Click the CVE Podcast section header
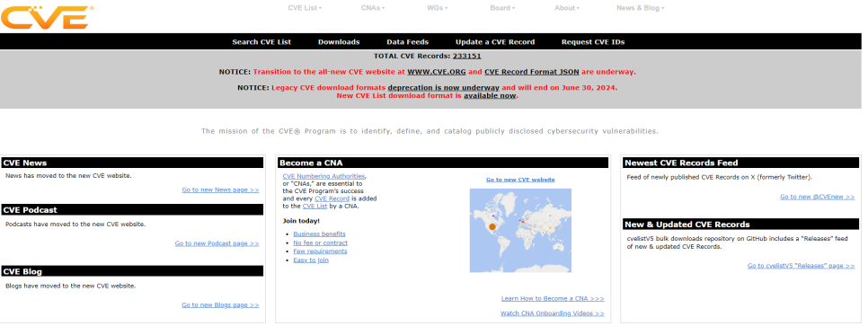This screenshot has width=868, height=335. pyautogui.click(x=132, y=210)
